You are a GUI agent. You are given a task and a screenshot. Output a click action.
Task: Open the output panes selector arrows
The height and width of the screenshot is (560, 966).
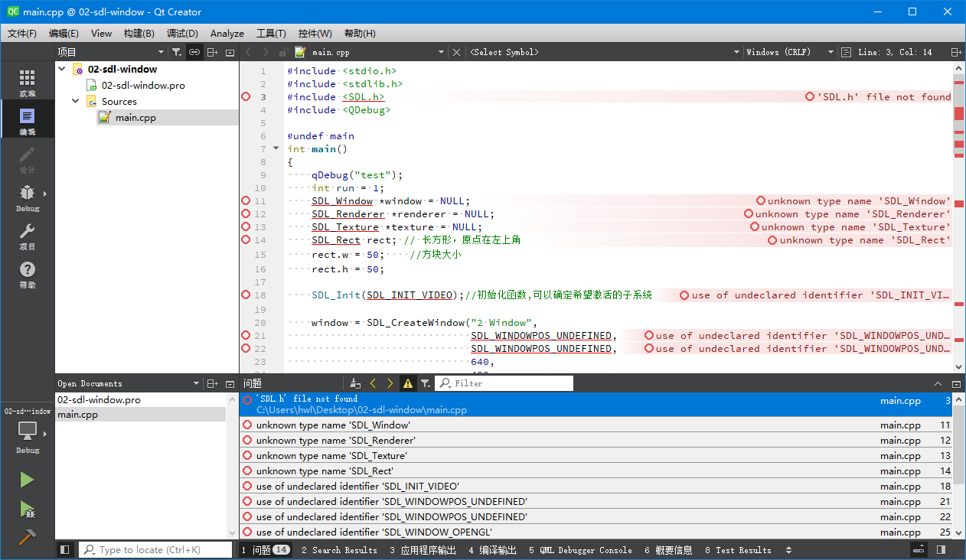coord(789,550)
